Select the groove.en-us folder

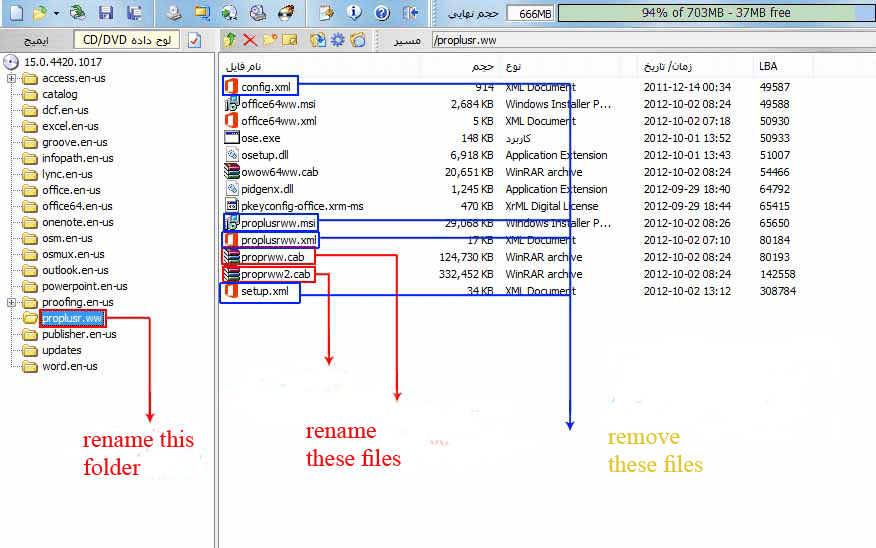pos(74,142)
